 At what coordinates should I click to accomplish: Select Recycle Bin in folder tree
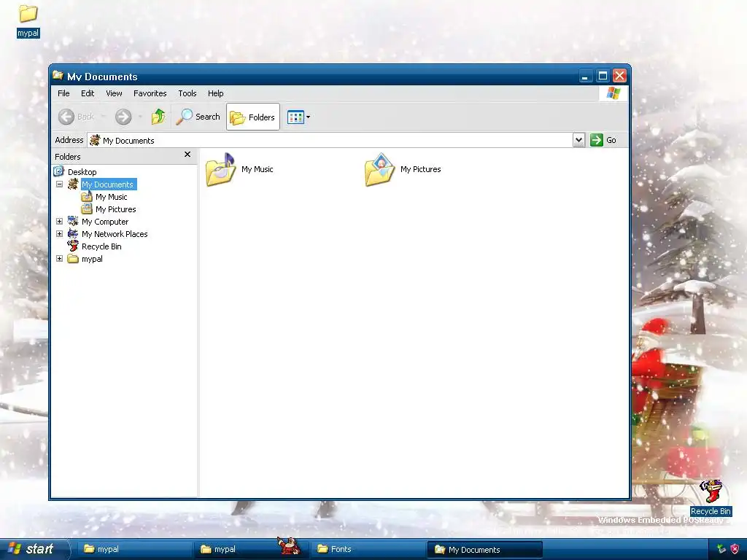pos(101,246)
